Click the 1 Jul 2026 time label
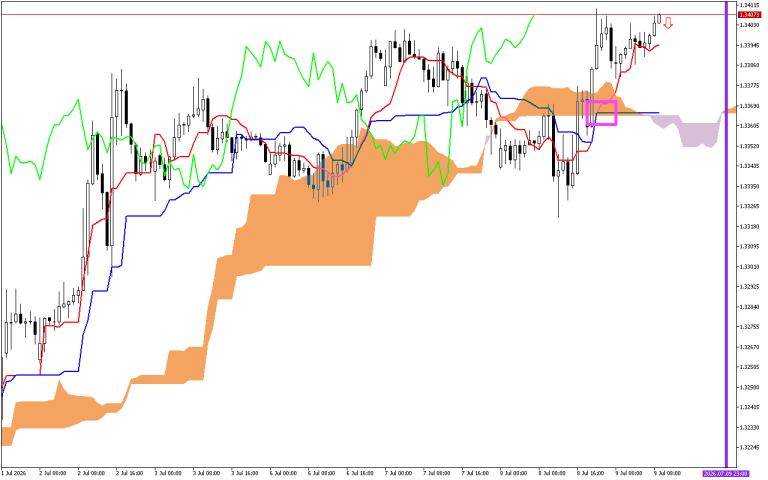Viewport: 768px width, 480px height. 13,473
